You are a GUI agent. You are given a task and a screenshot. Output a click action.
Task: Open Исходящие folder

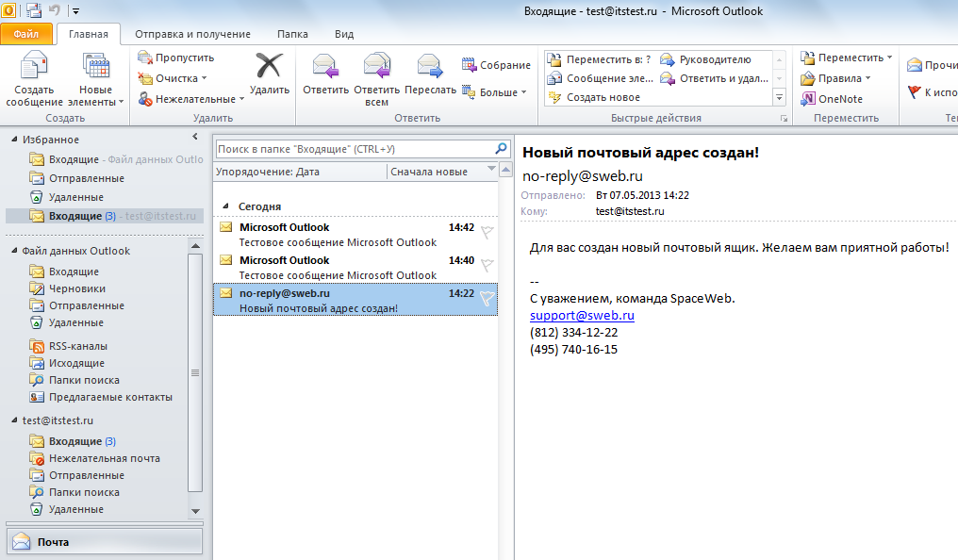click(67, 363)
